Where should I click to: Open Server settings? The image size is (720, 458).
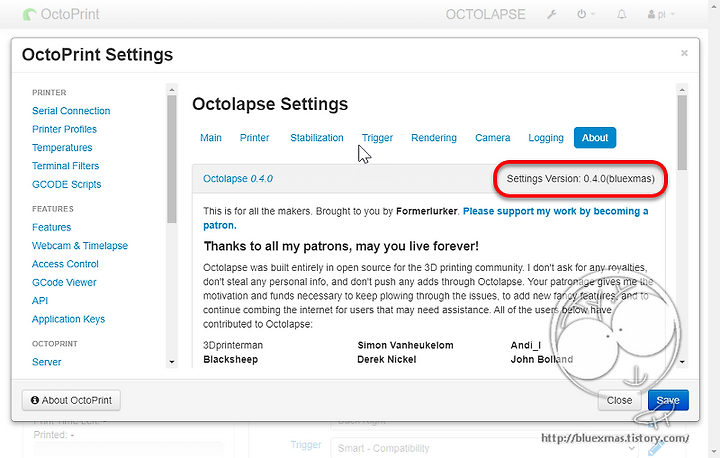(x=46, y=362)
